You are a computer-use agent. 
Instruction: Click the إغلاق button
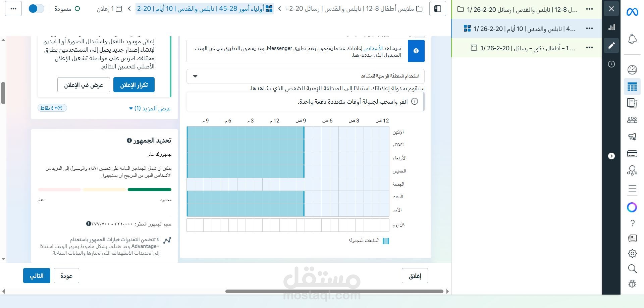pyautogui.click(x=415, y=276)
